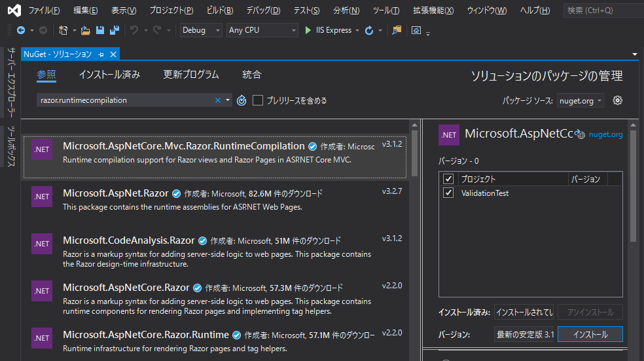Click the New Project toolbar icon
The width and height of the screenshot is (644, 361).
63,30
